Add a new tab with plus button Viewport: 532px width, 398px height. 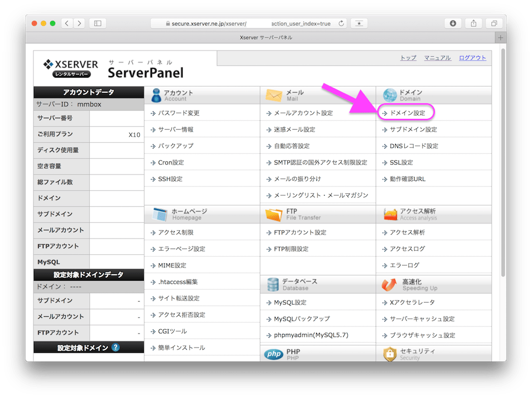(x=501, y=38)
